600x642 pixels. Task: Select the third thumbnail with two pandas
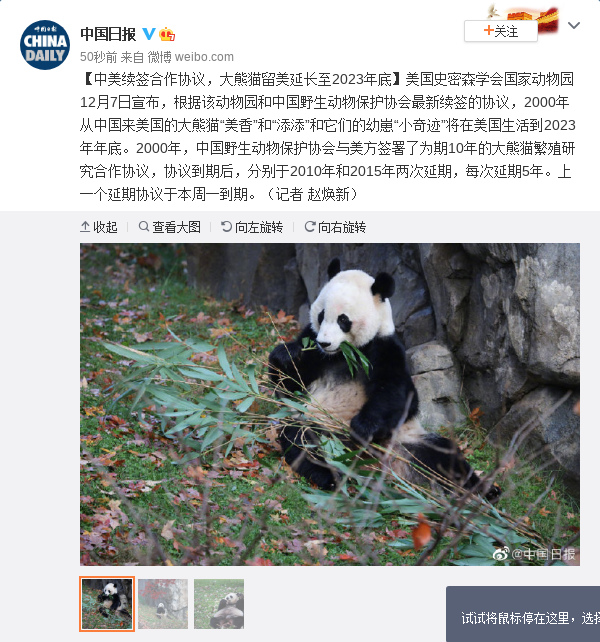coord(219,604)
